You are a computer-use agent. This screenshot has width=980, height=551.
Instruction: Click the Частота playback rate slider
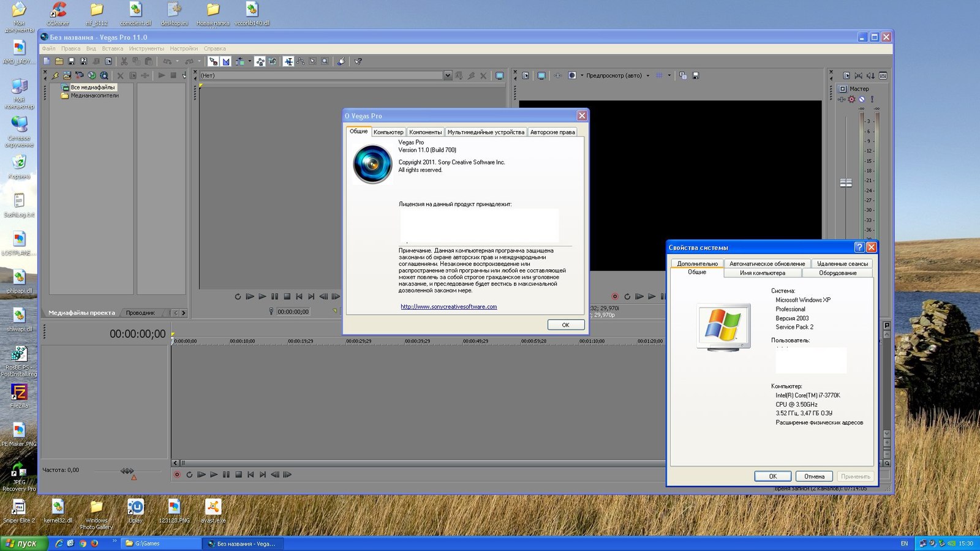(127, 471)
